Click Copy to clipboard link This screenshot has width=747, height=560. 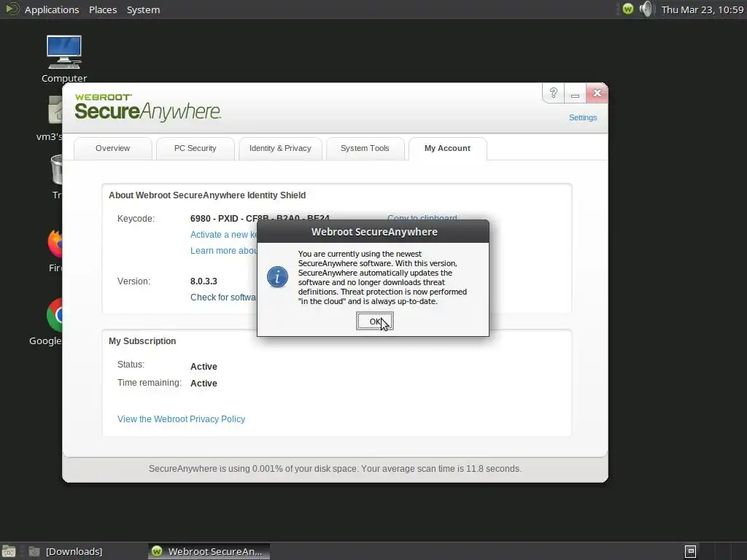pos(422,217)
